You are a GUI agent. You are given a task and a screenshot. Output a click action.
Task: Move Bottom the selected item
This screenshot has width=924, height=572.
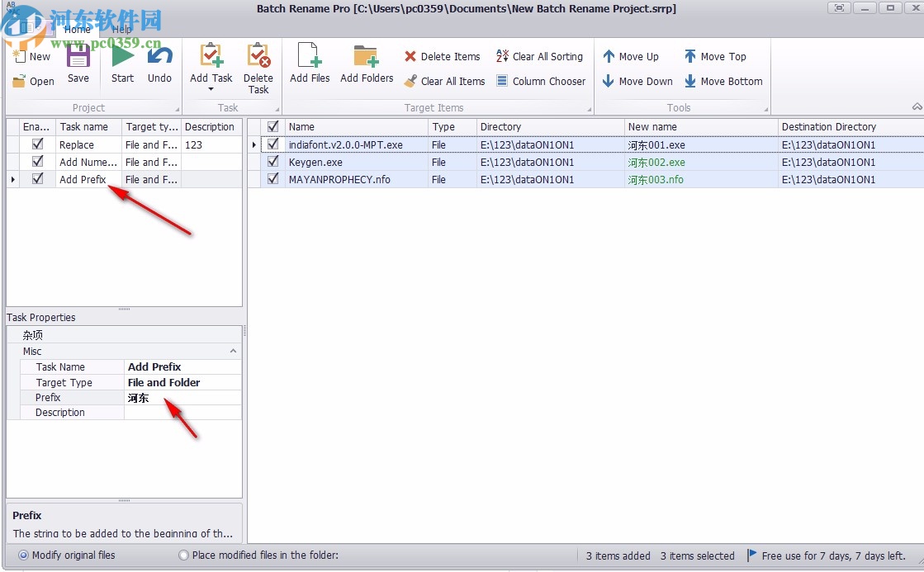click(x=723, y=81)
